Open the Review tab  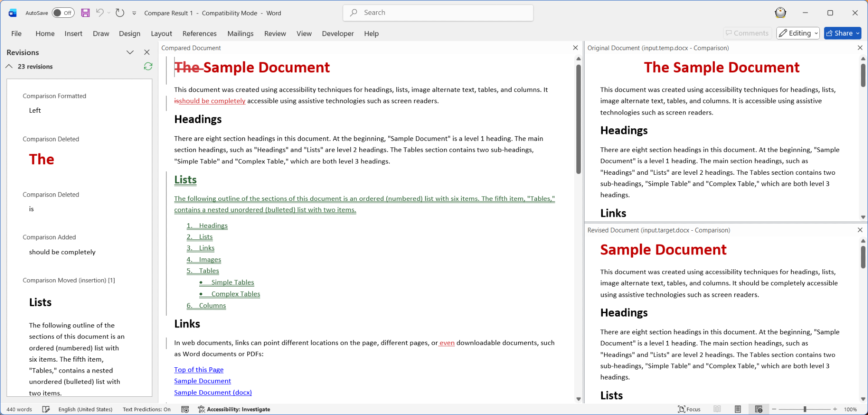(275, 33)
